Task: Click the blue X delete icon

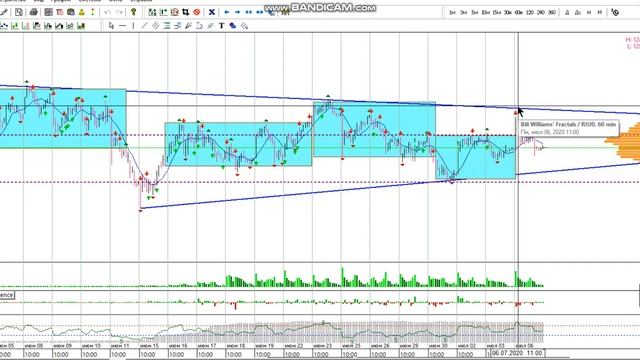Action: 211,12
